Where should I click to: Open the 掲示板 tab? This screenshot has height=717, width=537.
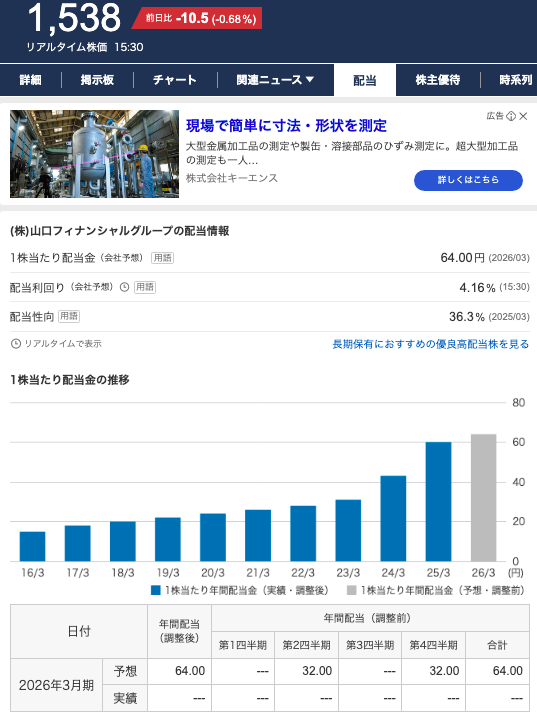pyautogui.click(x=97, y=80)
